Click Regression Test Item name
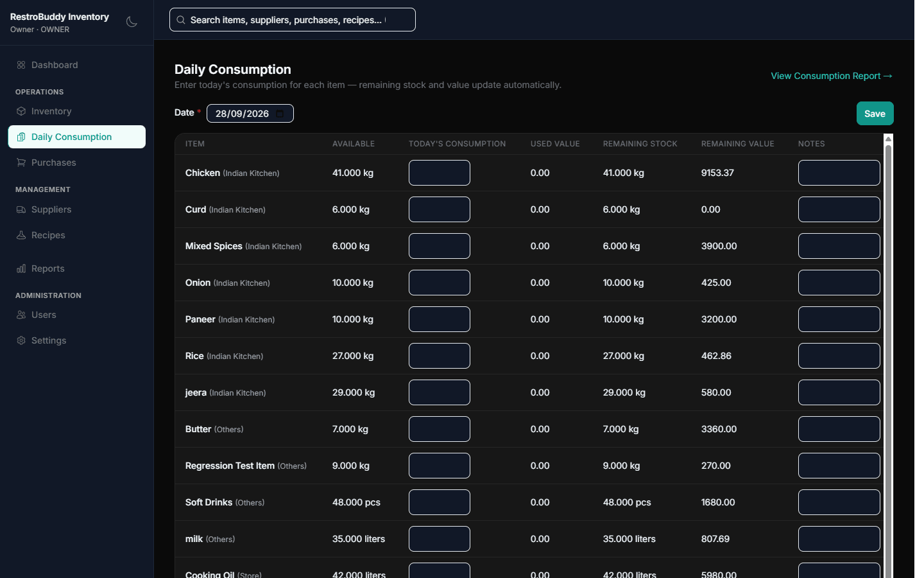The width and height of the screenshot is (924, 578). point(230,466)
